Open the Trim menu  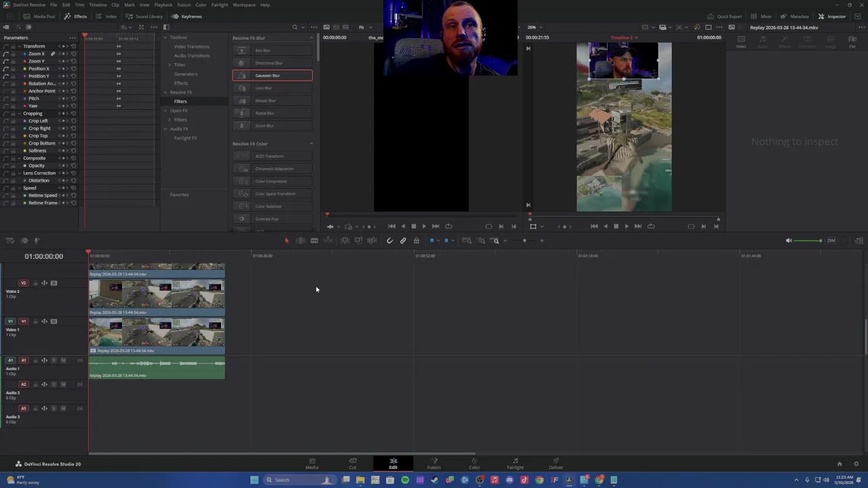79,5
